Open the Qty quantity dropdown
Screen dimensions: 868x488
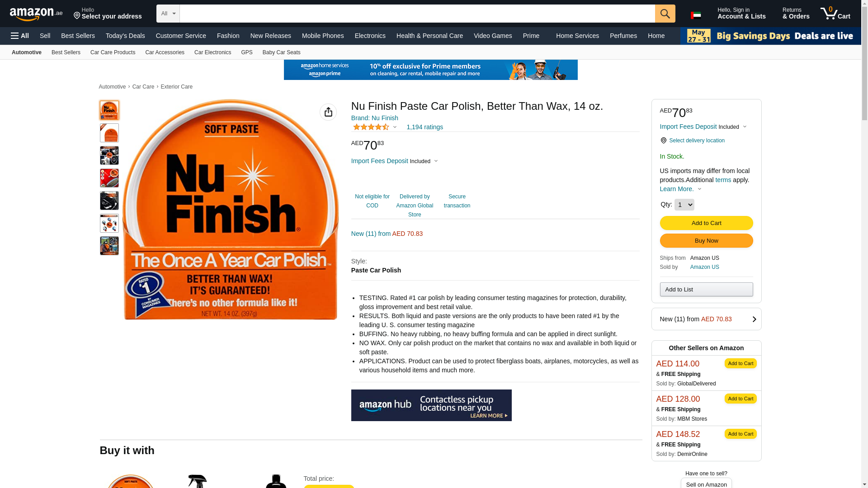pyautogui.click(x=684, y=205)
